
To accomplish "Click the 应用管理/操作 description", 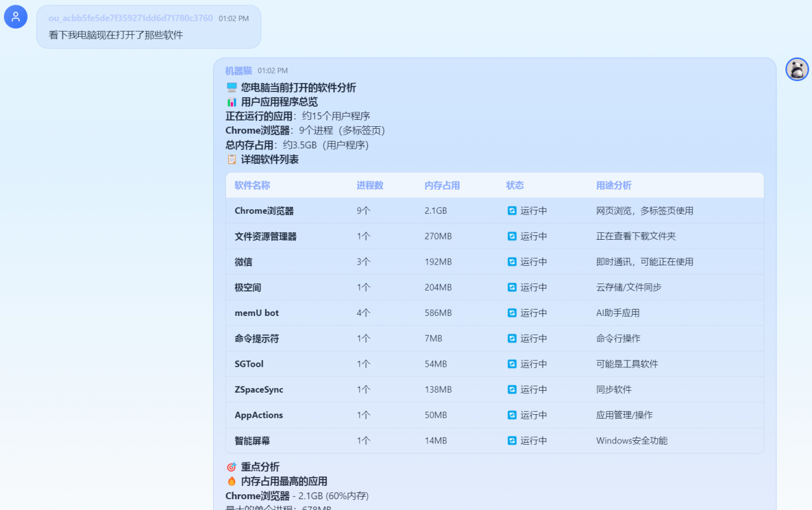I will pyautogui.click(x=624, y=415).
